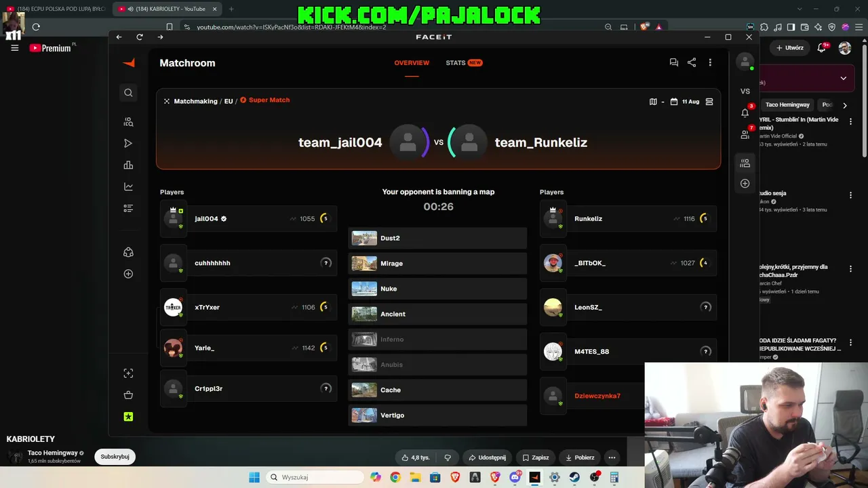Select the Dust2 map
868x488 pixels.
[x=437, y=239]
